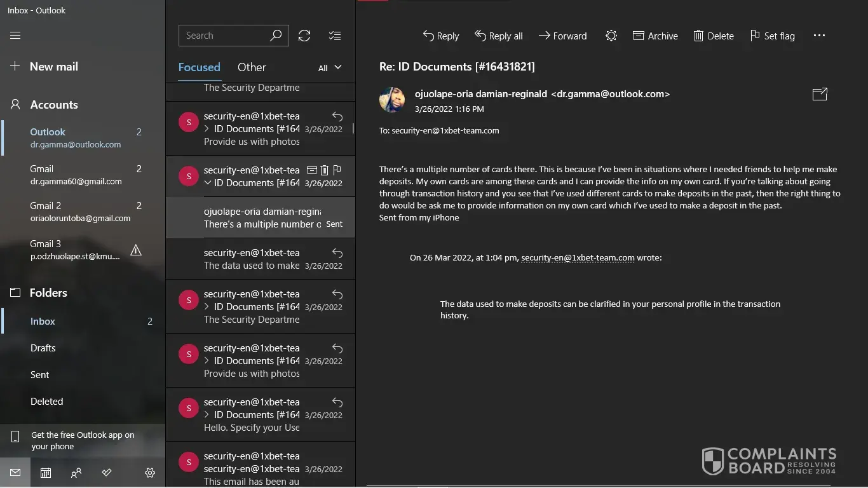Viewport: 868px width, 488px height.
Task: Open the more actions ellipsis menu
Action: pyautogui.click(x=819, y=36)
